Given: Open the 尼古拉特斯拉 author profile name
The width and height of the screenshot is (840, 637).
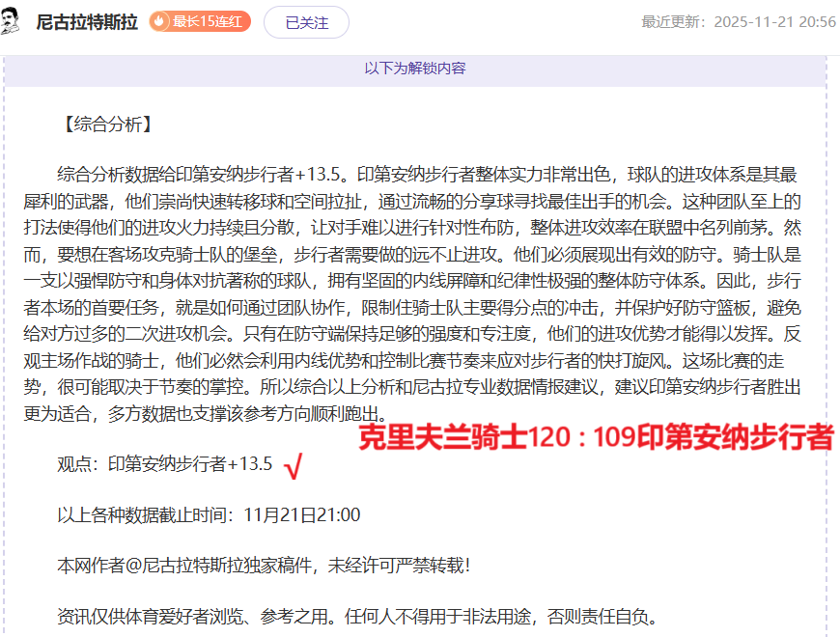Looking at the screenshot, I should (86, 21).
